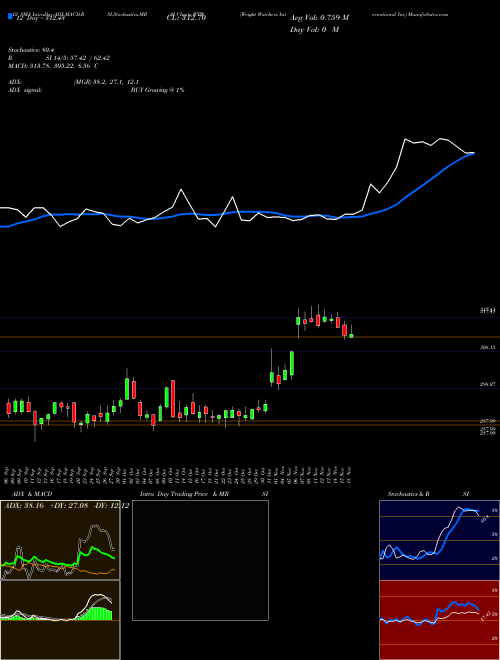Click the blue moving average line end point
500x660 pixels.
tap(473, 154)
